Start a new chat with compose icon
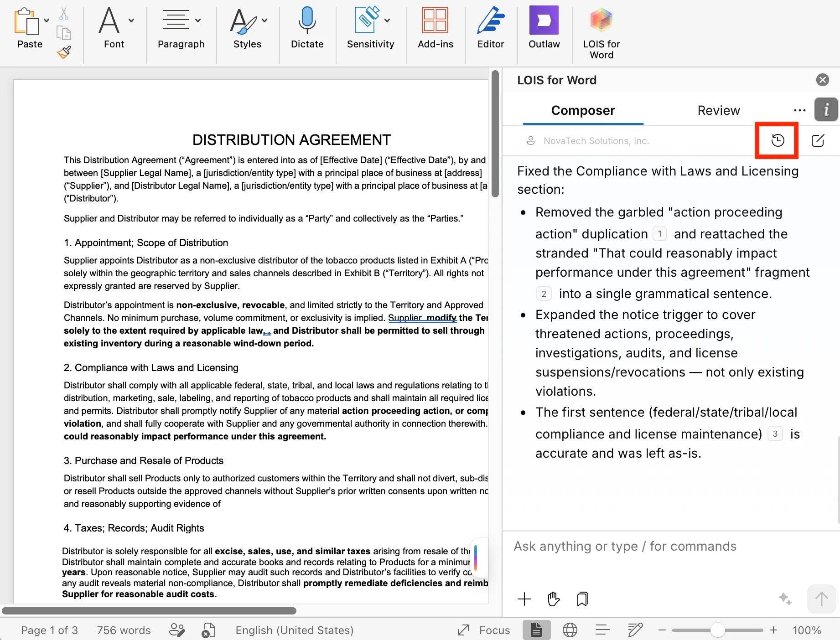840x640 pixels. (x=818, y=140)
